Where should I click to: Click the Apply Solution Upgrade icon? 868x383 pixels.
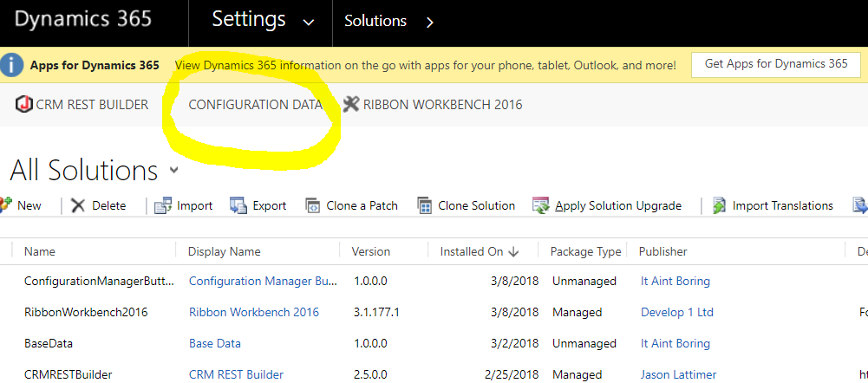(540, 206)
